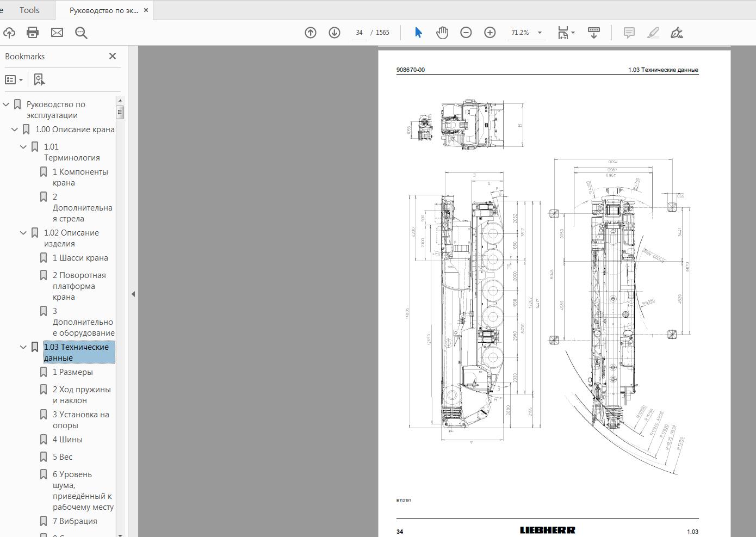
Task: Click bookmark icon beside 3 Установка на опоры
Action: click(44, 415)
